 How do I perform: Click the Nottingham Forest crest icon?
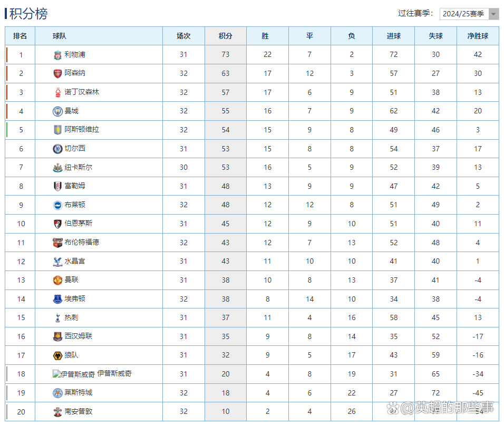[57, 93]
